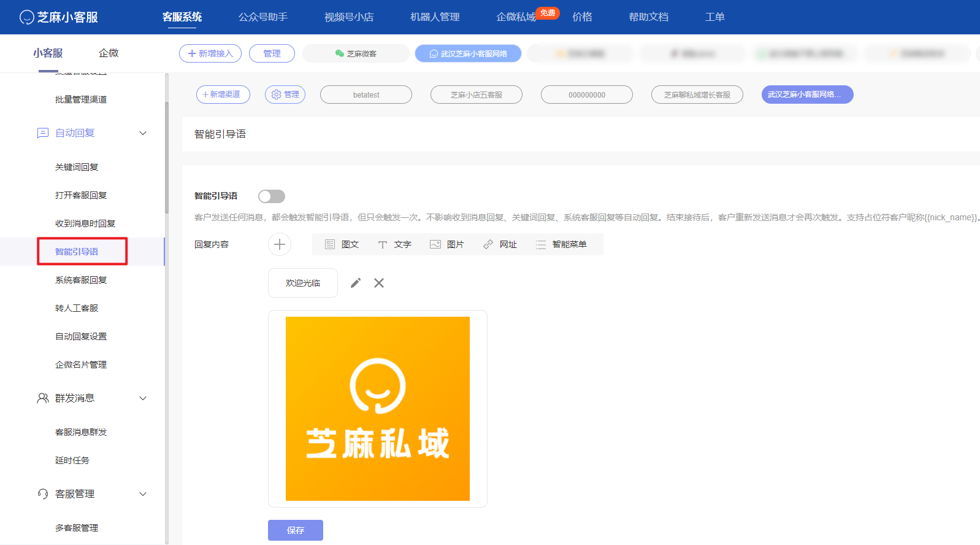980x545 pixels.
Task: Click the 新增渠道 button
Action: (x=223, y=95)
